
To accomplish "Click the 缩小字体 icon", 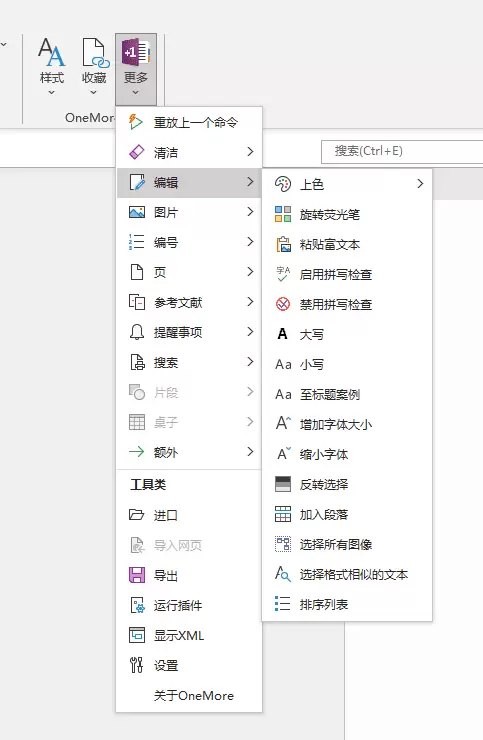I will pos(283,454).
